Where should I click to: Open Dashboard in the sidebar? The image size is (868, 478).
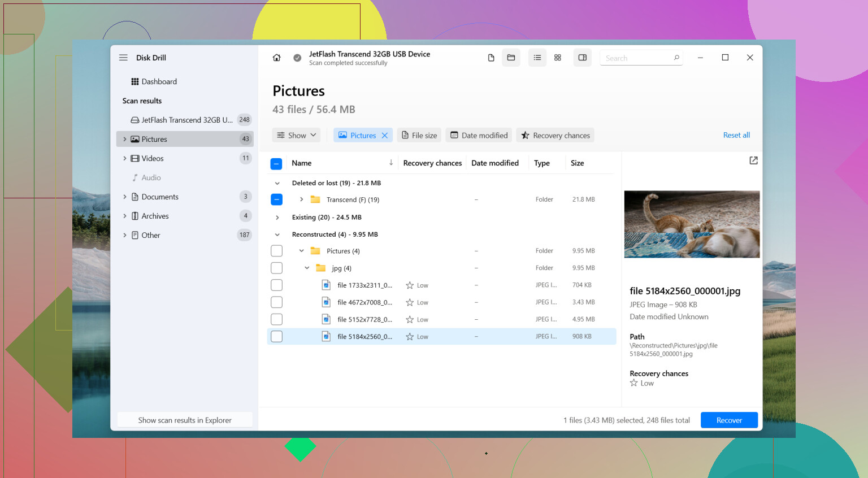(x=185, y=81)
